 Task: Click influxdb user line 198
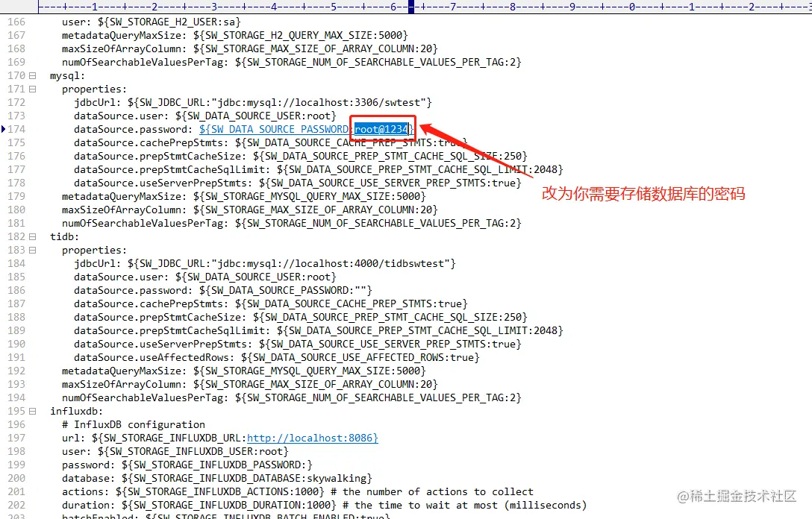175,452
